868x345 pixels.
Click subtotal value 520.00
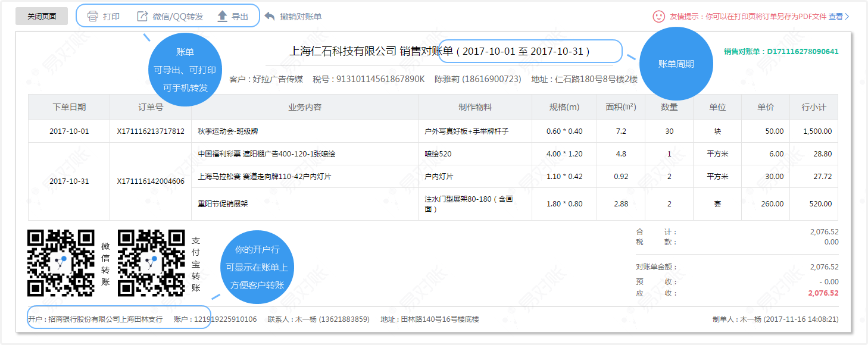pyautogui.click(x=820, y=204)
